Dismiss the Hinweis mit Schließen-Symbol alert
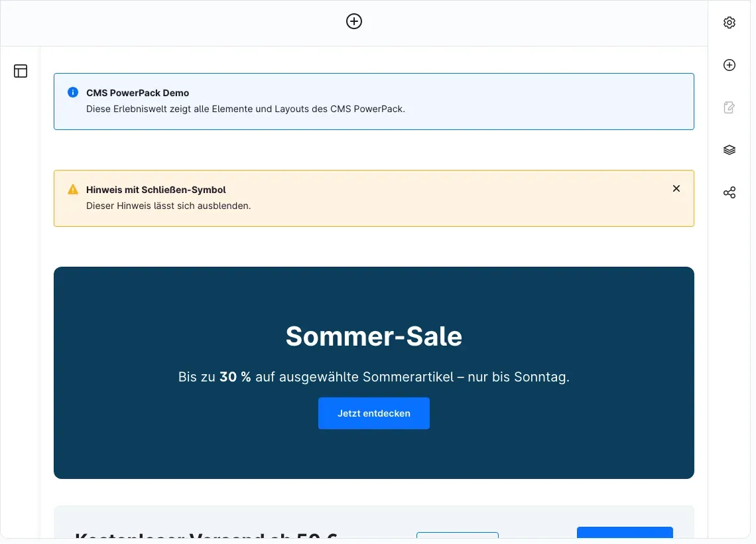This screenshot has width=756, height=544. [x=676, y=188]
